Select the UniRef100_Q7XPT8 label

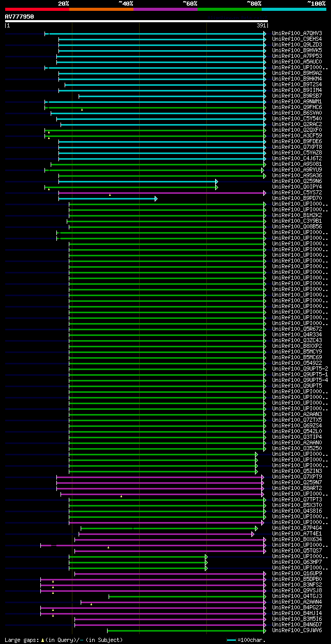[x=297, y=147]
